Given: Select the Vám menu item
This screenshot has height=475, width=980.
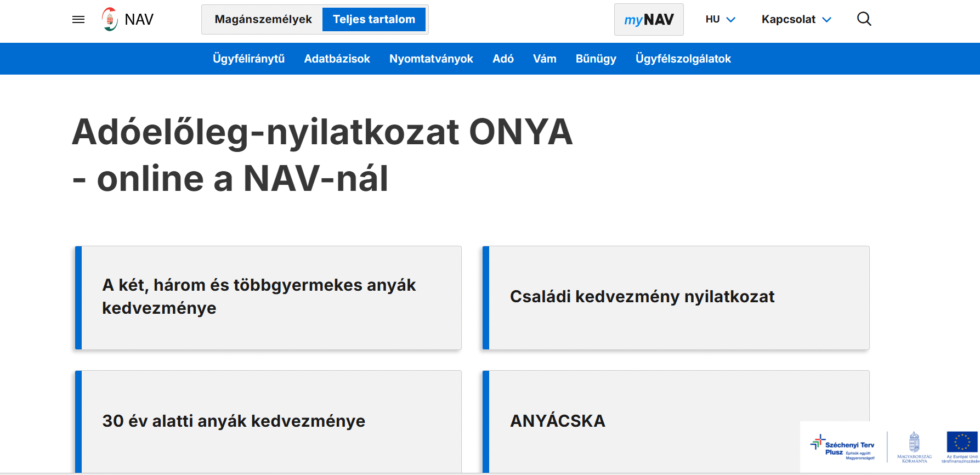Looking at the screenshot, I should coord(545,59).
